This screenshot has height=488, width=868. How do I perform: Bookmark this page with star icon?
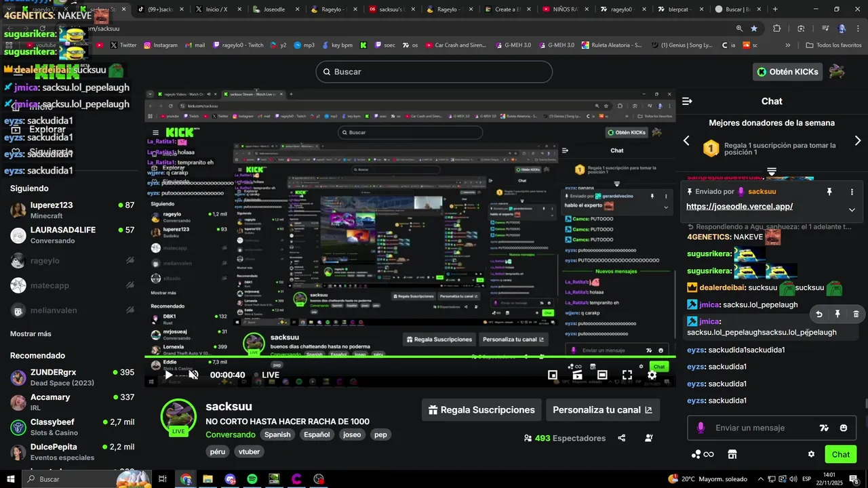pyautogui.click(x=754, y=28)
